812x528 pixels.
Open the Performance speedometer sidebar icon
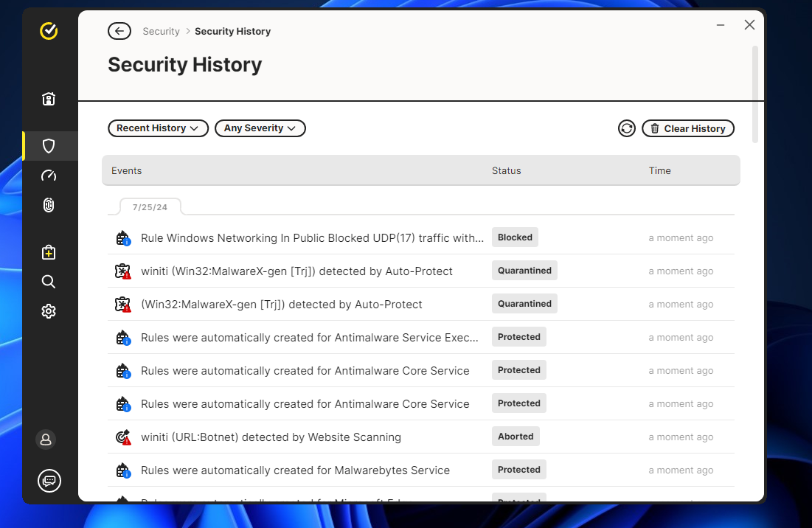49,176
